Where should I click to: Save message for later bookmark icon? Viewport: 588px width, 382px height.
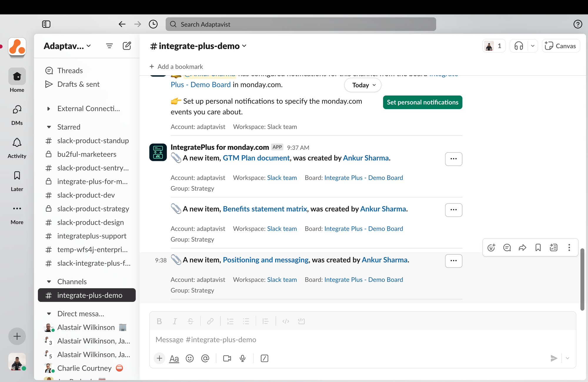[538, 248]
